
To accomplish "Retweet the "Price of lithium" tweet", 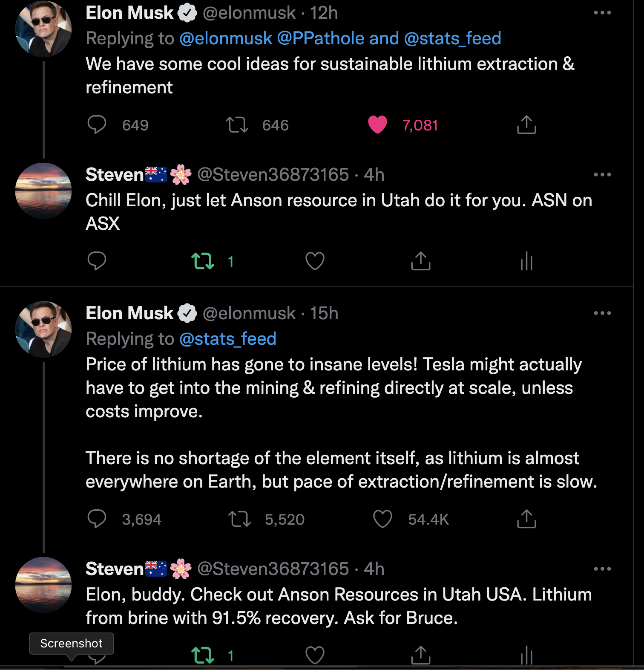I will point(239,519).
